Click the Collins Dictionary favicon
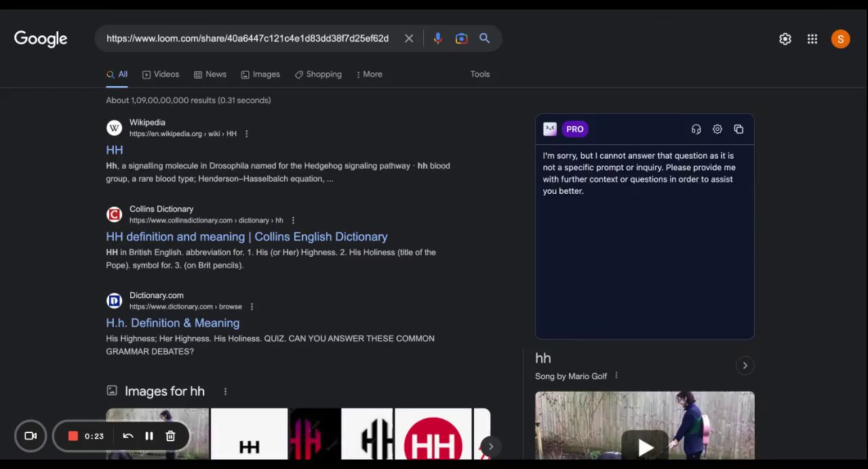Viewport: 868px width, 469px height. tap(114, 214)
